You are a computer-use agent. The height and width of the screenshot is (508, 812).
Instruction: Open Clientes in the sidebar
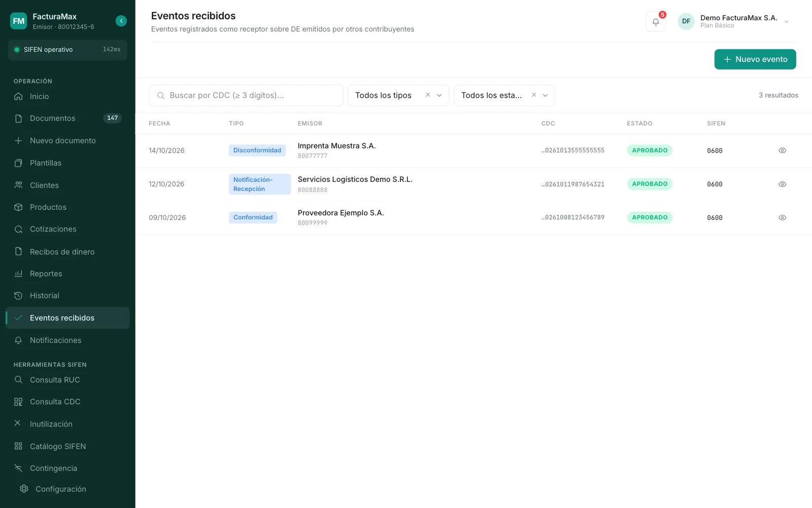[67, 185]
